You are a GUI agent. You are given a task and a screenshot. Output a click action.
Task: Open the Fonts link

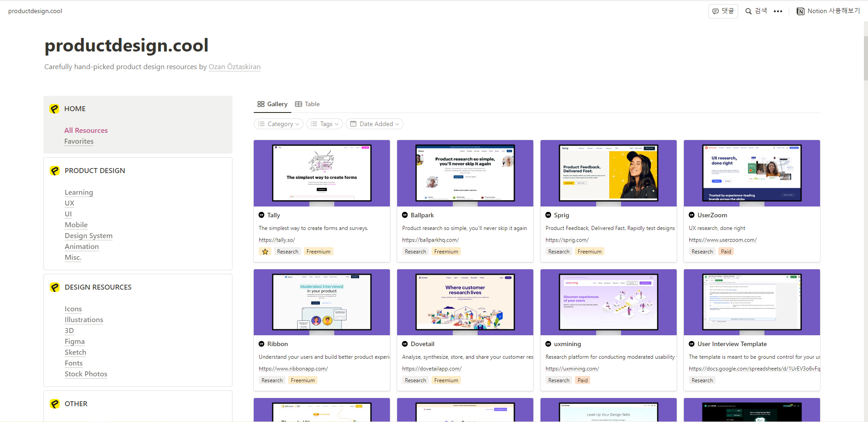[74, 363]
